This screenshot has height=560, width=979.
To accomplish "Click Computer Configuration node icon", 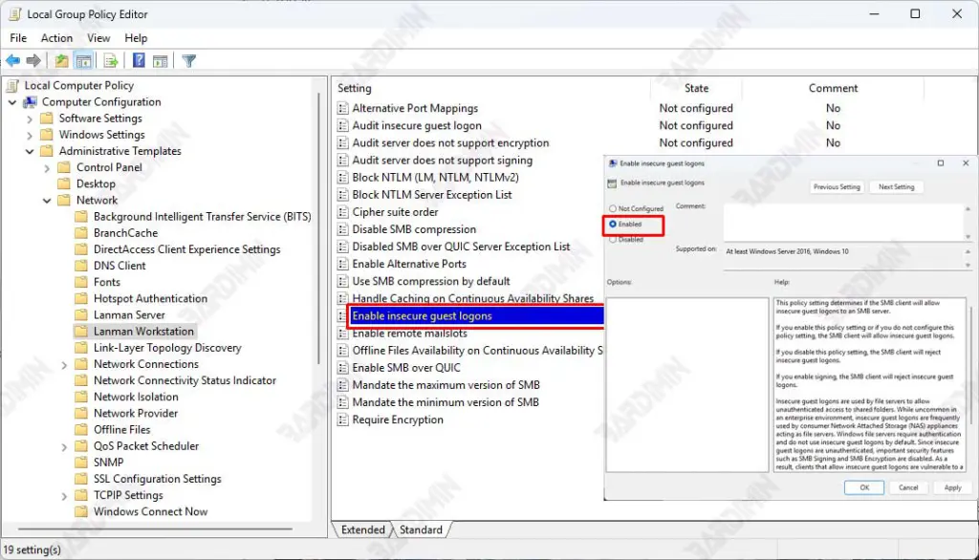I will pyautogui.click(x=30, y=101).
